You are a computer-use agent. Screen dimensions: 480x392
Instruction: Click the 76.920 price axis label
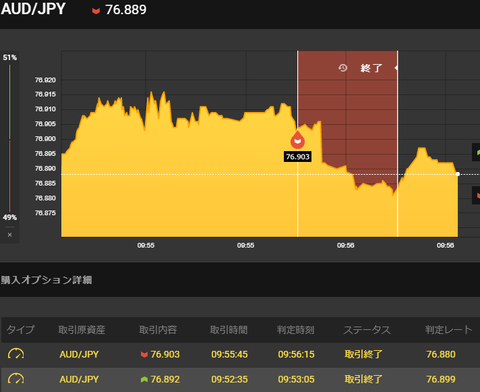[45, 80]
